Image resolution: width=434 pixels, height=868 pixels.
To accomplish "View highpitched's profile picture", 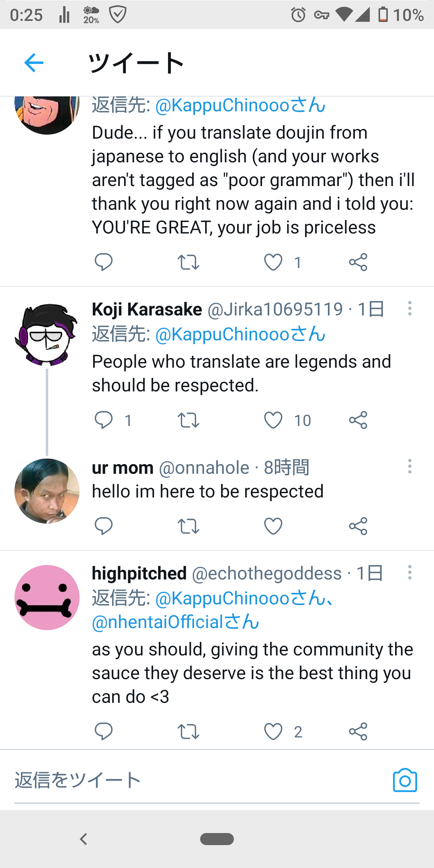I will click(x=47, y=598).
